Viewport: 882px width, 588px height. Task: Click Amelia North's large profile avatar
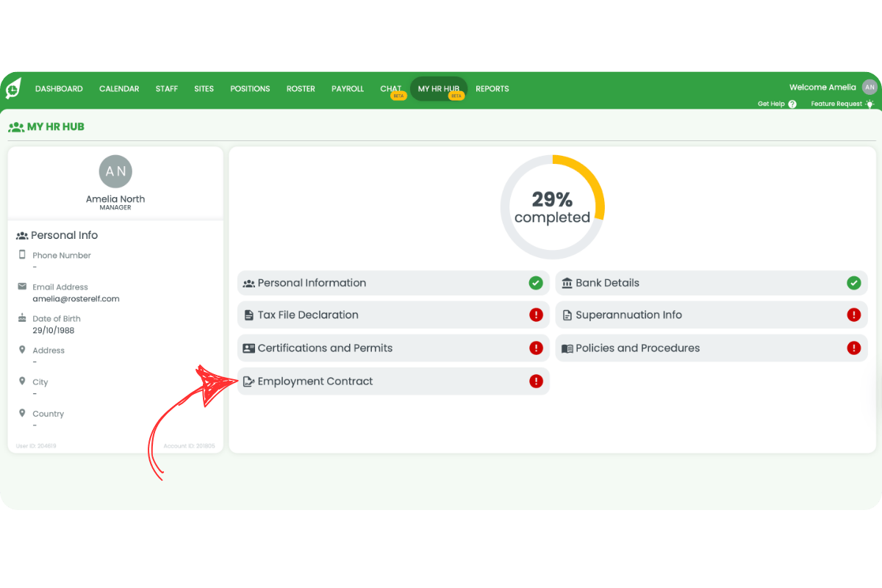point(115,171)
